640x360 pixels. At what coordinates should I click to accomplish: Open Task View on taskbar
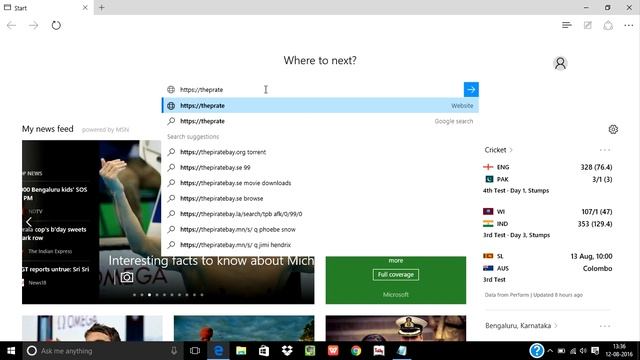pos(195,351)
